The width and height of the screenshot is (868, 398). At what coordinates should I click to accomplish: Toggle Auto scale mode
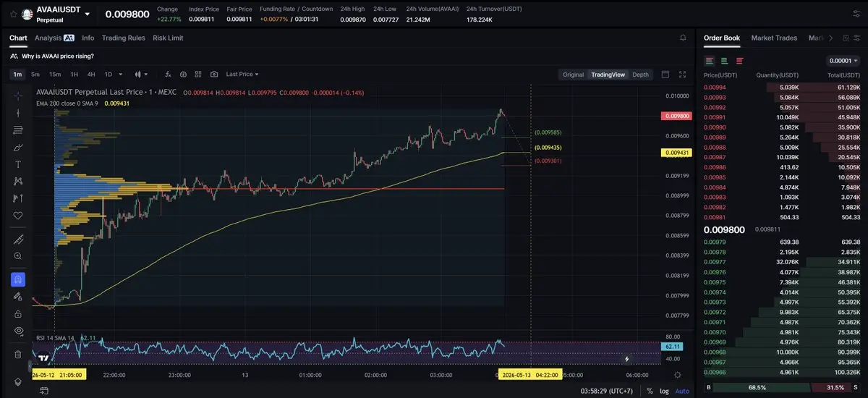682,391
